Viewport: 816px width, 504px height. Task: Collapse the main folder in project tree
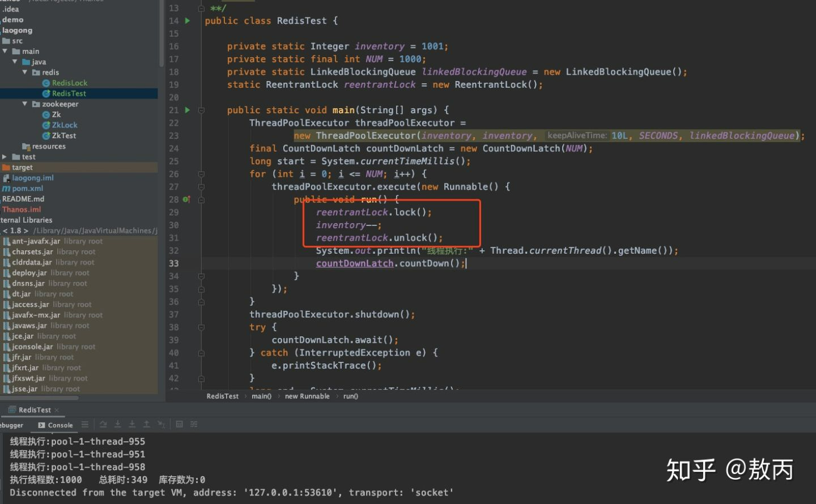tap(5, 51)
